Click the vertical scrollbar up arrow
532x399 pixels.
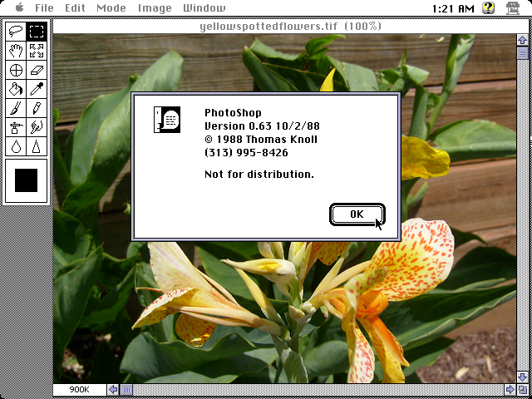(x=523, y=41)
